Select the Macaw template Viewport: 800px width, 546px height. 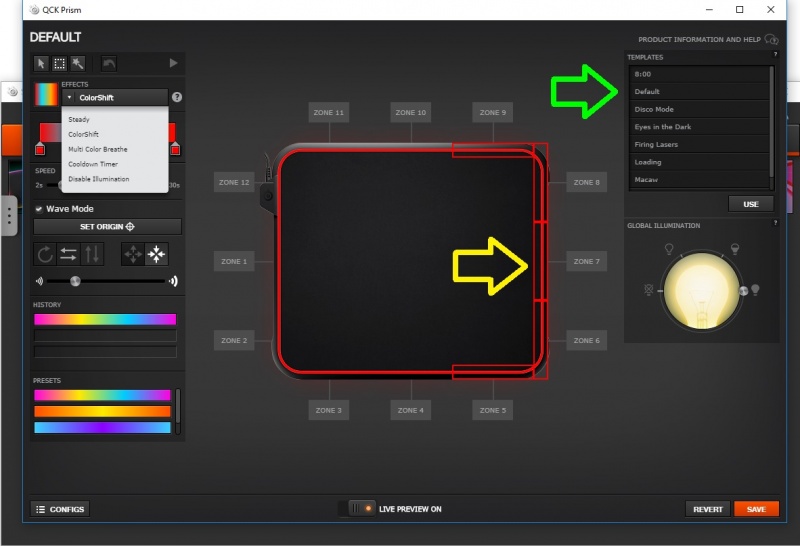point(699,180)
